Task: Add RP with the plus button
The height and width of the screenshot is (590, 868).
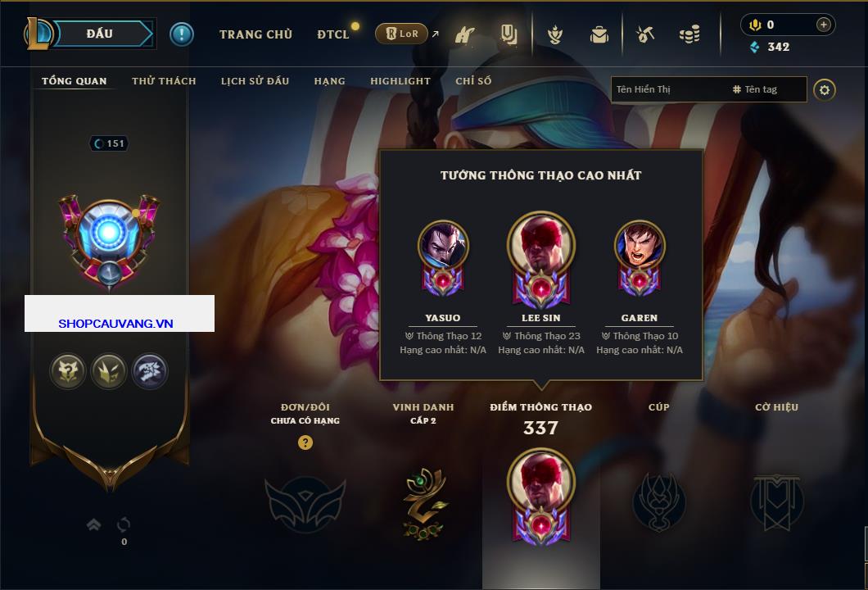Action: [x=823, y=25]
